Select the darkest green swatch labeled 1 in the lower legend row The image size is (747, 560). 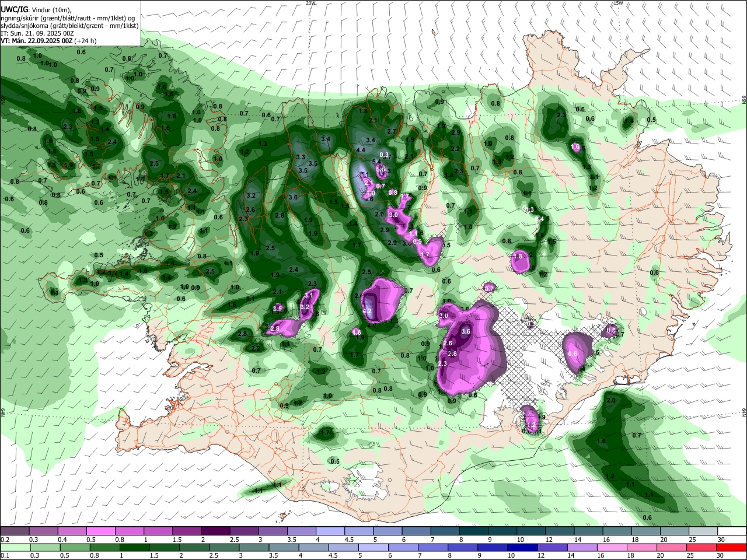[134, 547]
